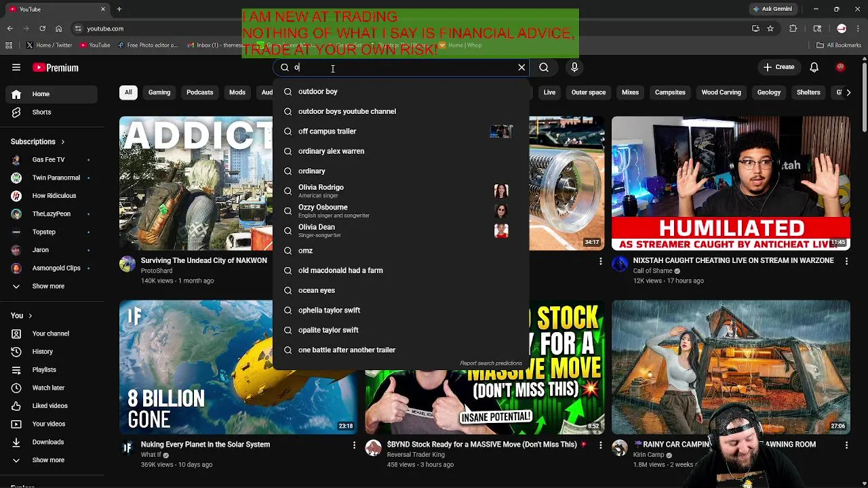Open browser extensions puzzle icon
This screenshot has width=868, height=488.
793,28
